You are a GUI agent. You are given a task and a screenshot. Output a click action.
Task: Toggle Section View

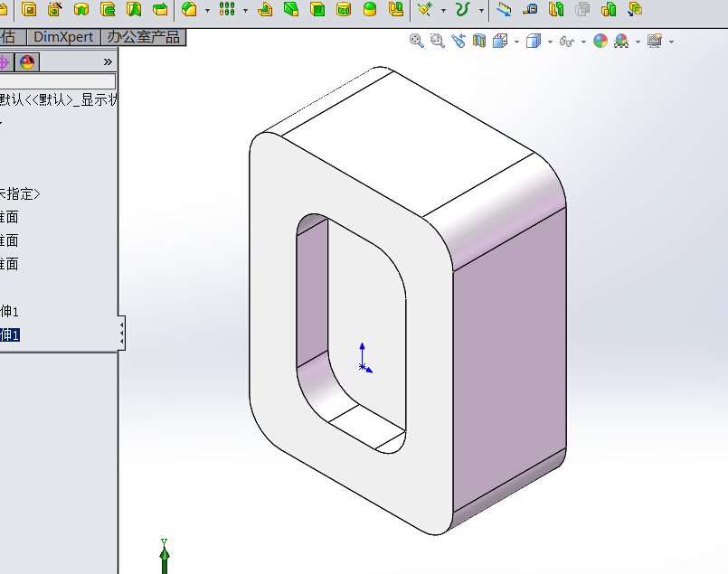pyautogui.click(x=479, y=42)
